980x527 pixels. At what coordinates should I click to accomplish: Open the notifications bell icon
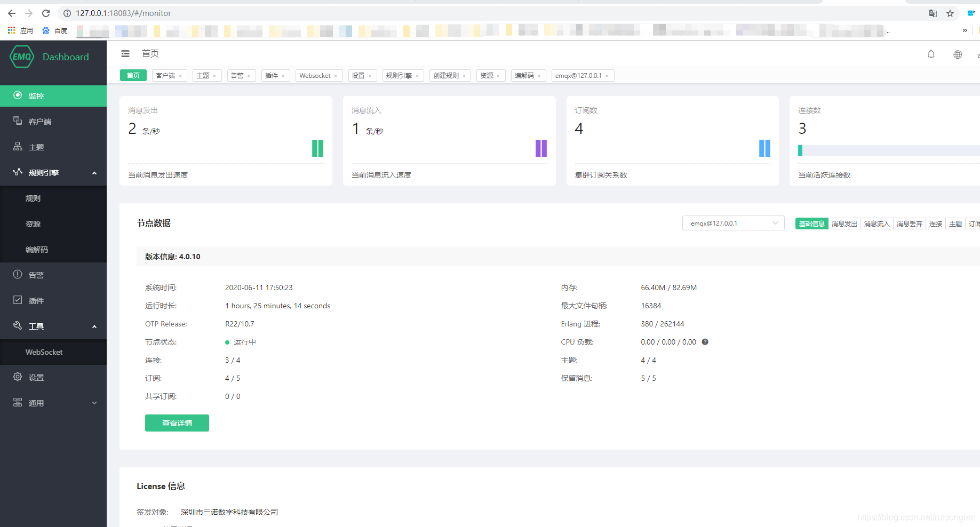coord(931,54)
